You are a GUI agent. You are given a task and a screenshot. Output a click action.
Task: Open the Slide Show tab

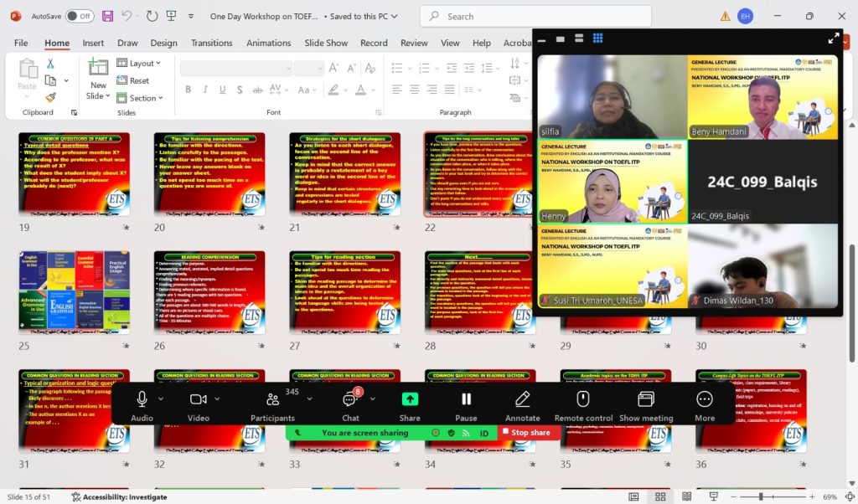(x=326, y=43)
